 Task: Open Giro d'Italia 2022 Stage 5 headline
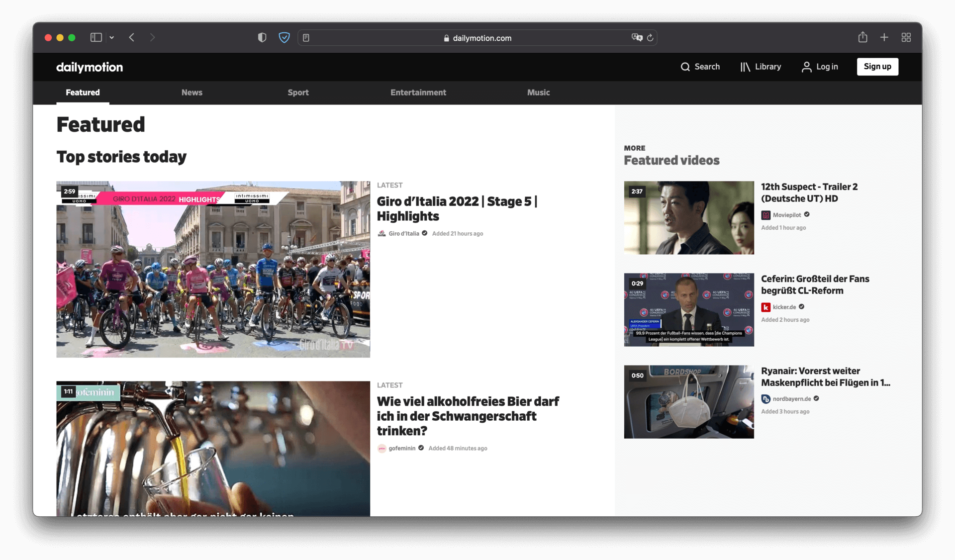tap(457, 209)
